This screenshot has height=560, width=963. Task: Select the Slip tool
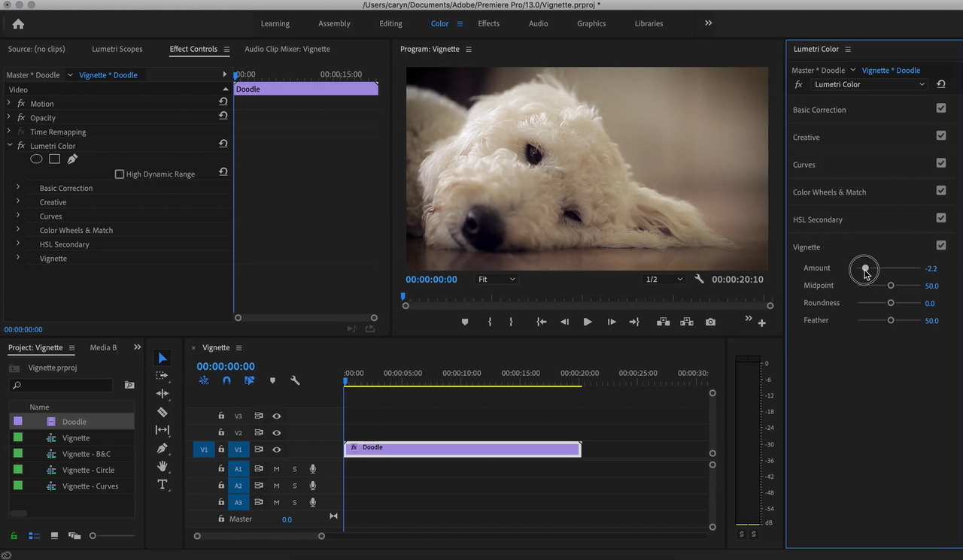tap(163, 430)
